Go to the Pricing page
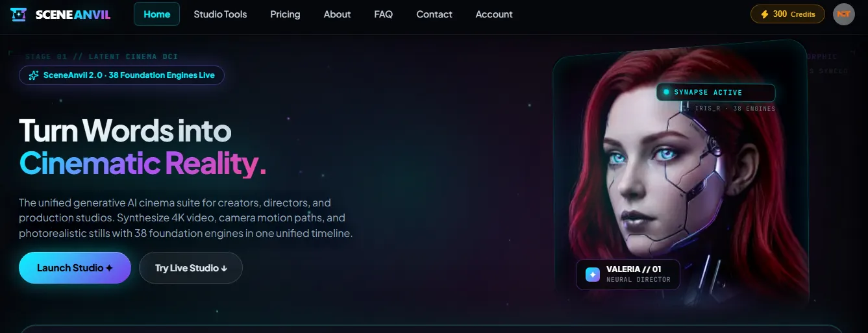 (285, 14)
